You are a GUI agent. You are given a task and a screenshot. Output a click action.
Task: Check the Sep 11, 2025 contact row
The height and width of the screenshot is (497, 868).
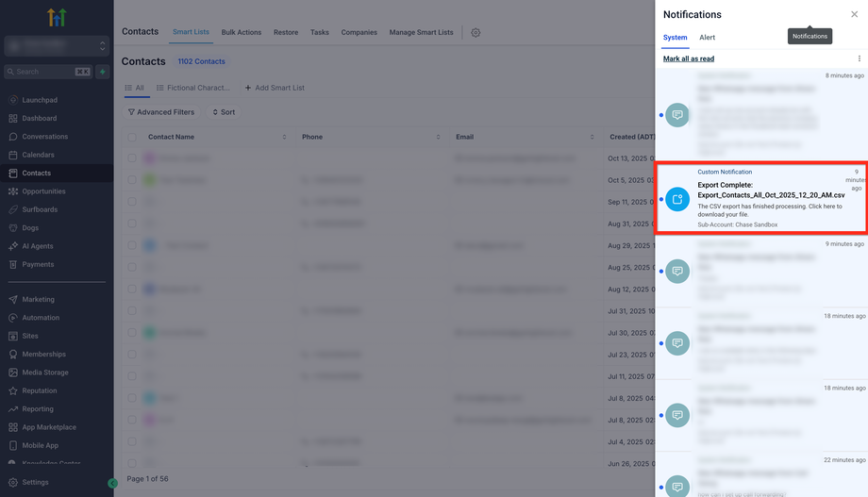tap(132, 202)
